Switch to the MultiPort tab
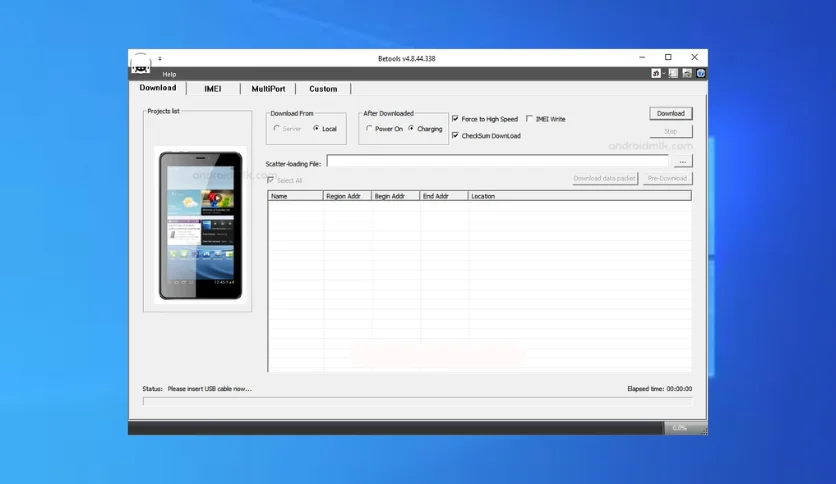836x484 pixels. click(268, 89)
